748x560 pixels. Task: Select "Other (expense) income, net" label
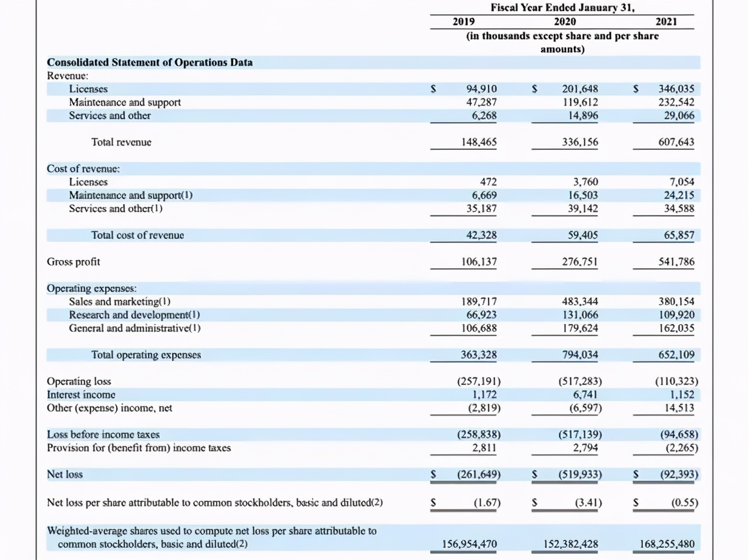[x=110, y=408]
